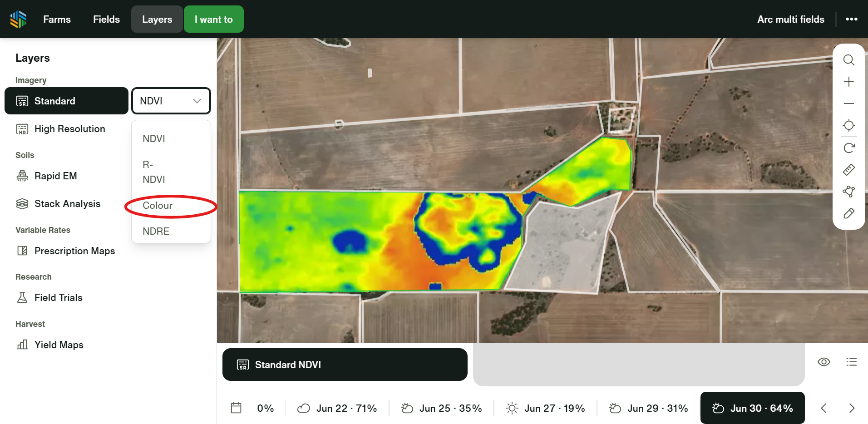The width and height of the screenshot is (868, 424).
Task: Click the search magnifier map tool
Action: pyautogui.click(x=848, y=60)
